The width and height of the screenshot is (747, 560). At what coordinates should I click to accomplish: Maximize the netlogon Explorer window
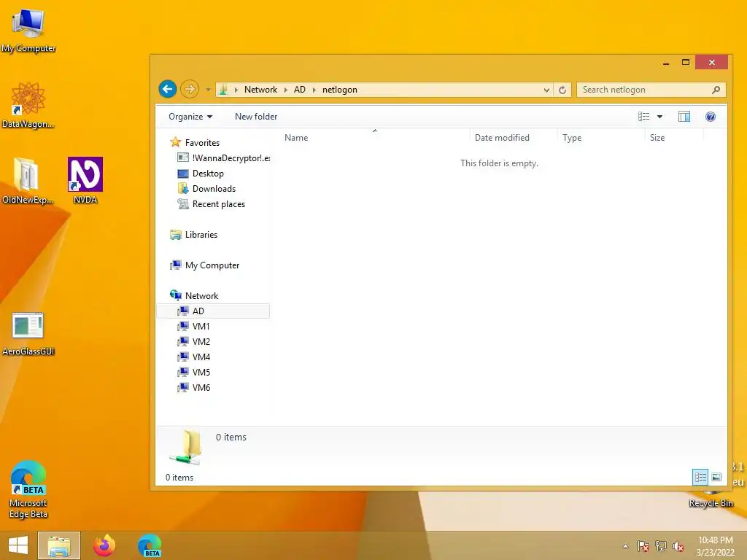(686, 63)
